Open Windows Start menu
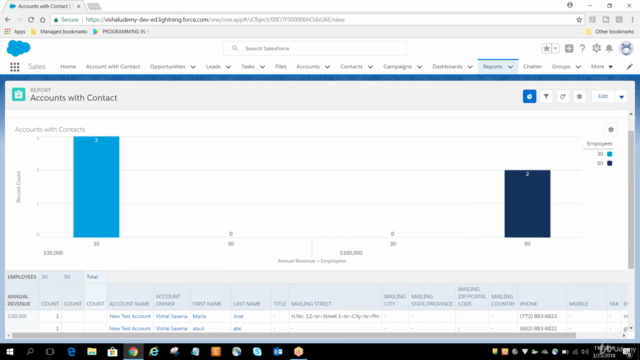 click(9, 351)
